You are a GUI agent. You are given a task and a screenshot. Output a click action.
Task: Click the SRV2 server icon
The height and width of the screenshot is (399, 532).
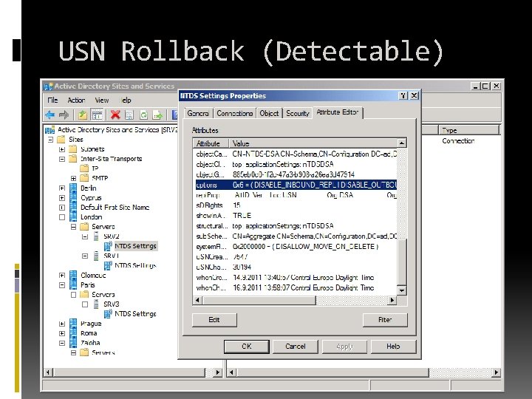pos(96,236)
